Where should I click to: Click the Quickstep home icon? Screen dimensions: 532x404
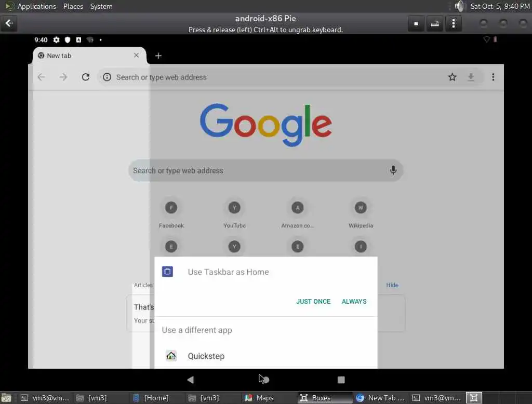click(171, 356)
